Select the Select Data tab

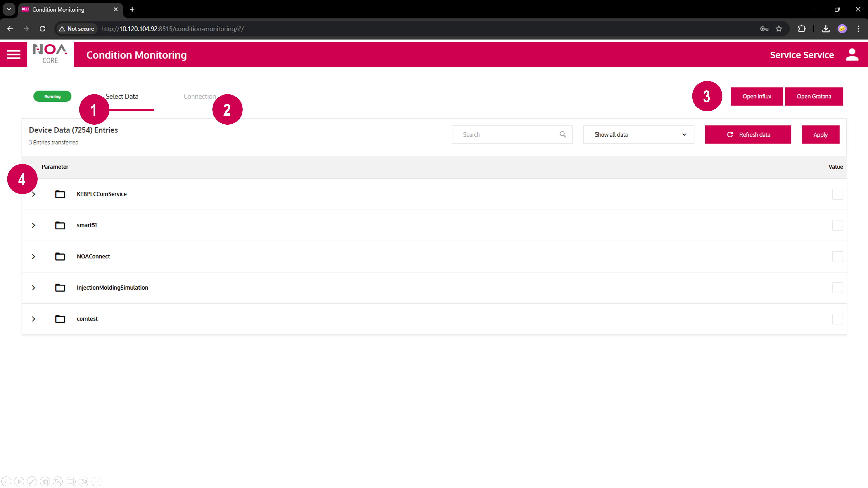pos(122,96)
